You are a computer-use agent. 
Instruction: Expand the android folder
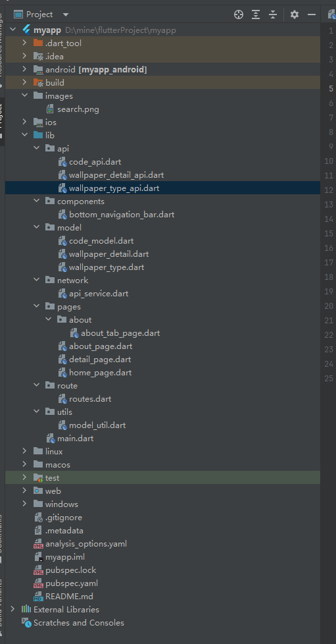coord(25,69)
